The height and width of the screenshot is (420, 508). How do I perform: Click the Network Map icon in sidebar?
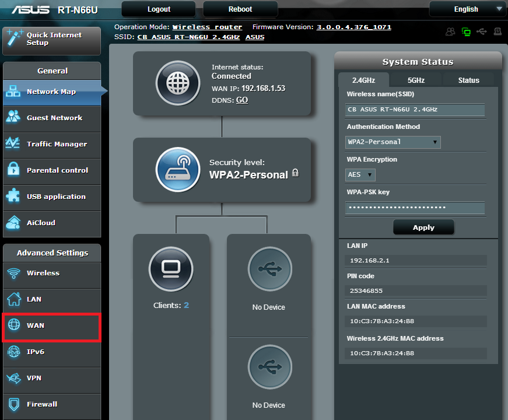pyautogui.click(x=13, y=91)
